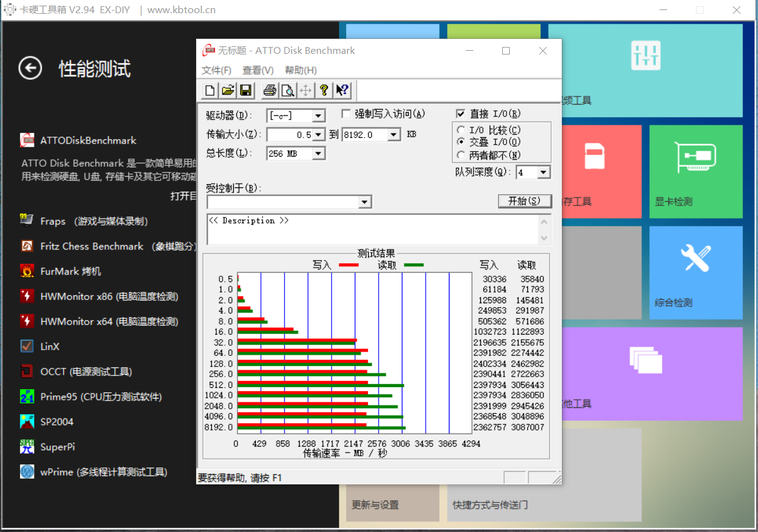
Task: Launch OCCT from its red icon
Action: click(x=27, y=371)
